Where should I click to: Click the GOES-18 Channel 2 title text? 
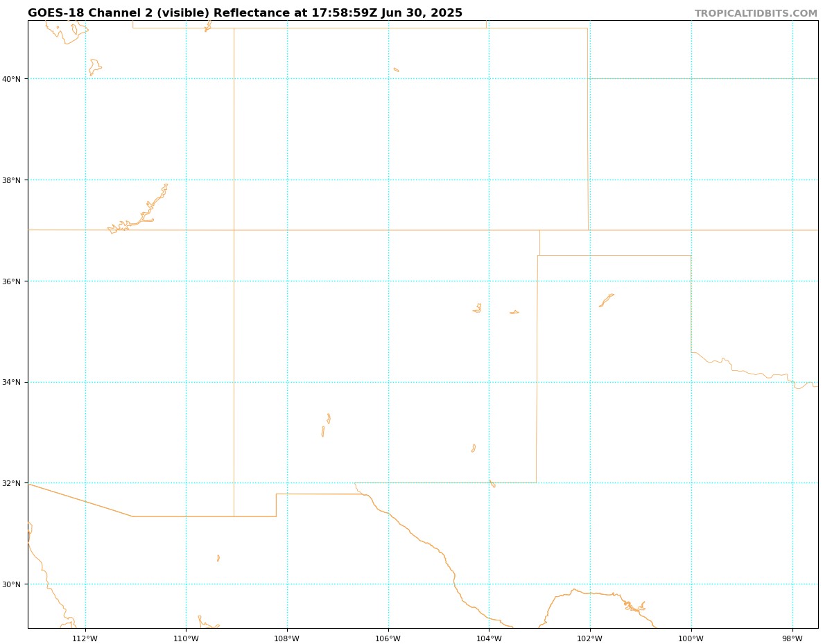245,13
